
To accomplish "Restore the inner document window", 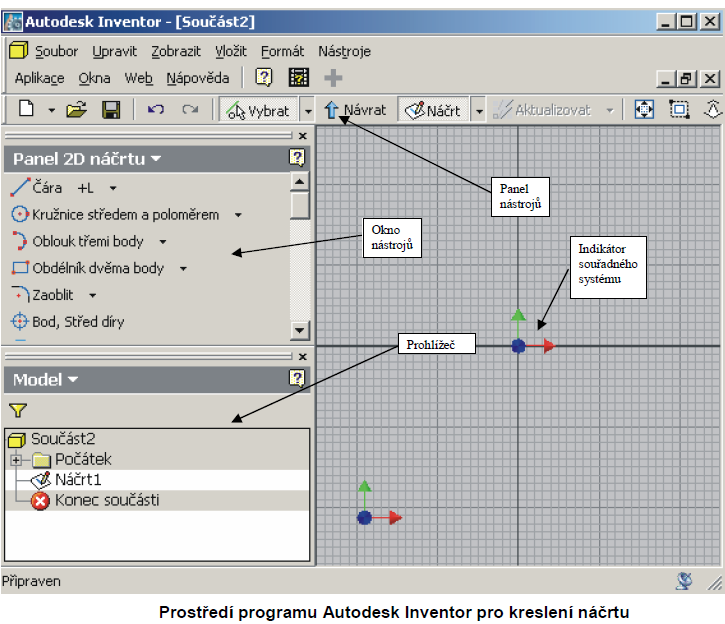I will tap(687, 79).
